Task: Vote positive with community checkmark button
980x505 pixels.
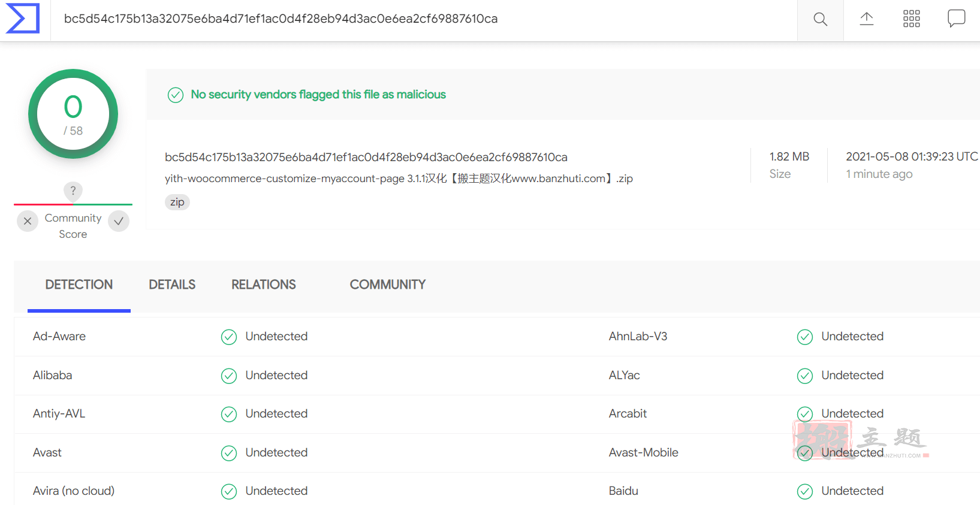Action: [119, 221]
